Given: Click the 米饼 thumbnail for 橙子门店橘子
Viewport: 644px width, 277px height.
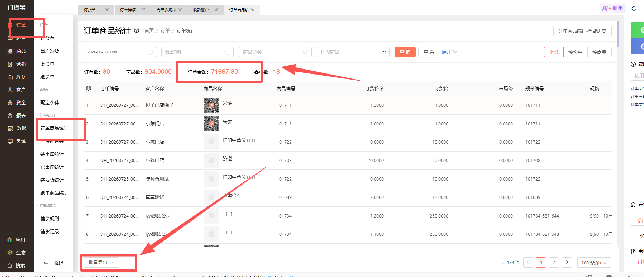Looking at the screenshot, I should click(211, 105).
